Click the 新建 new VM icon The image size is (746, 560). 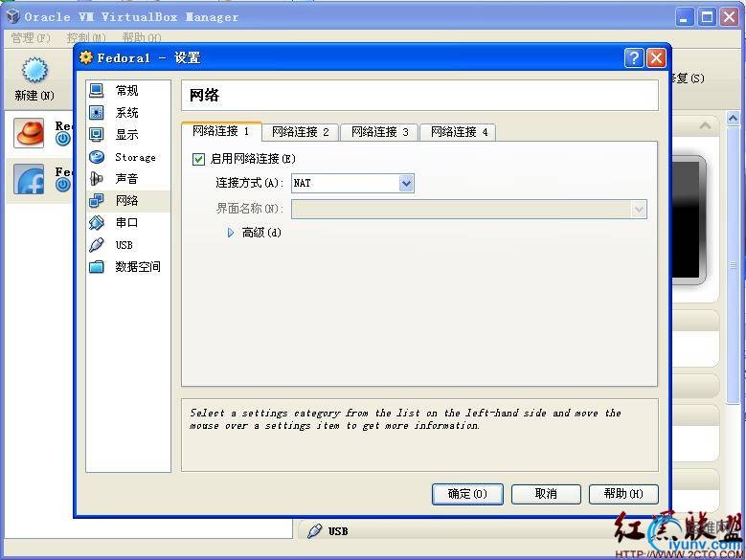click(34, 70)
